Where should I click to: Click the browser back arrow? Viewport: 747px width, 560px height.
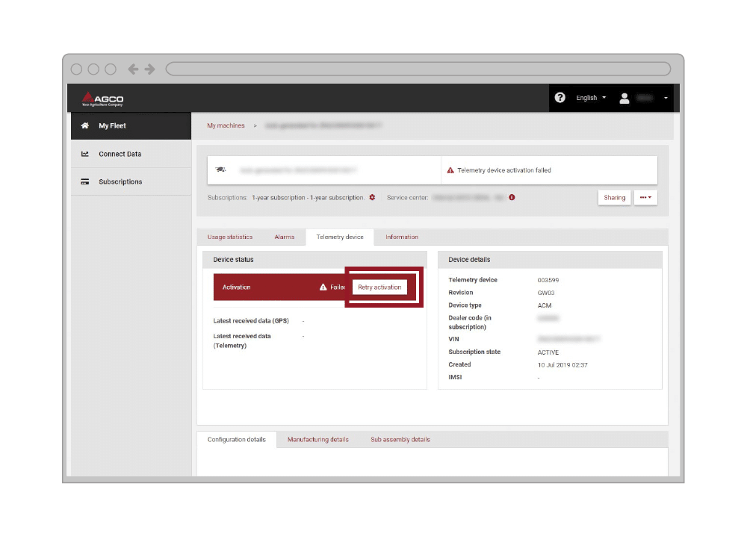click(x=133, y=69)
